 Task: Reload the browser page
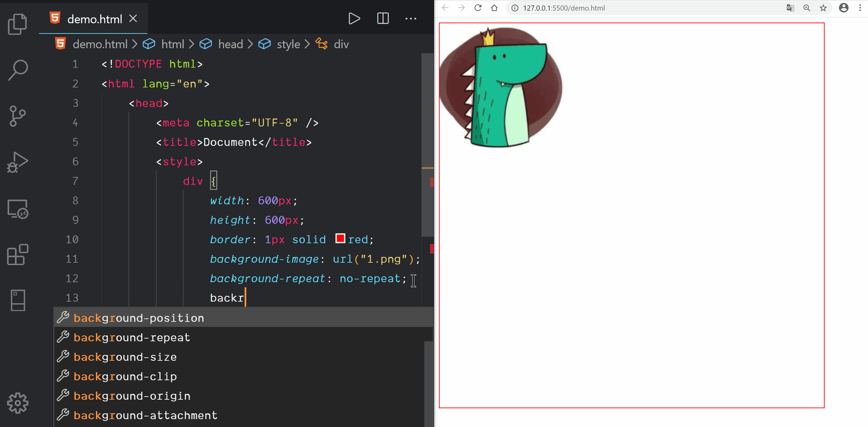(478, 8)
